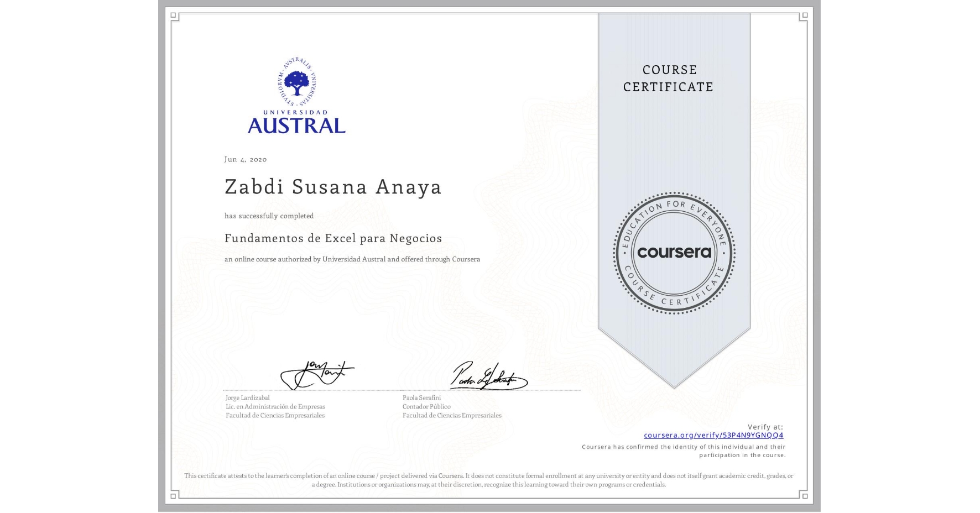
Task: Open the coursera.org verification link
Action: [714, 435]
